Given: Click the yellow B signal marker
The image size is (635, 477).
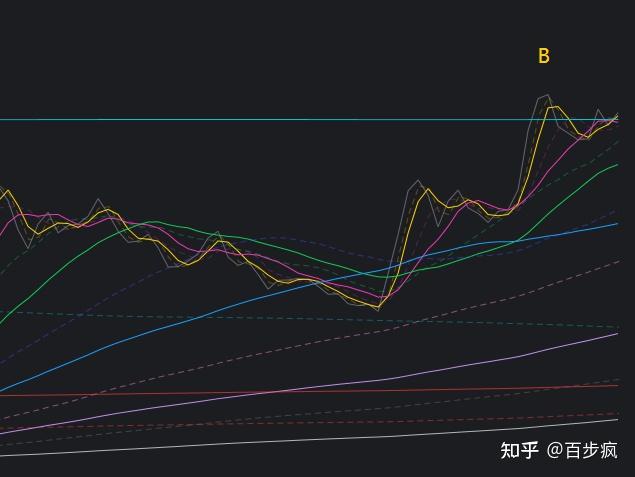Looking at the screenshot, I should (x=543, y=56).
